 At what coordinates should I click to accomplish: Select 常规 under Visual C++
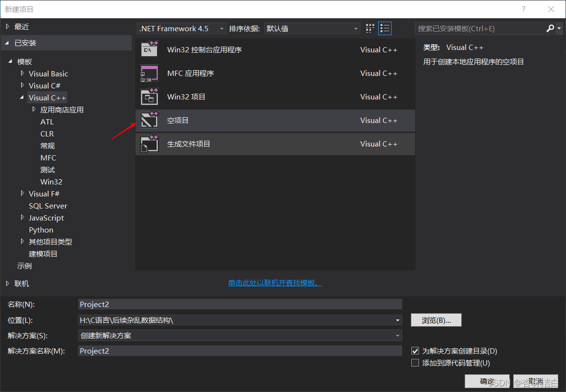coord(47,146)
